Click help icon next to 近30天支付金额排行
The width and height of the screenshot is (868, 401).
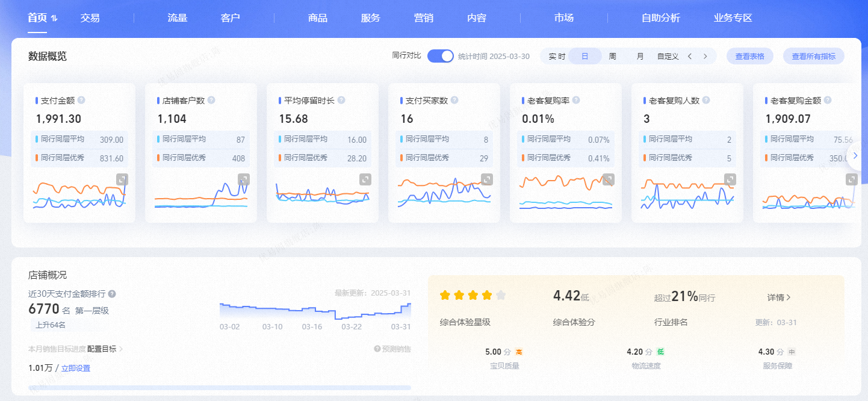pos(112,294)
